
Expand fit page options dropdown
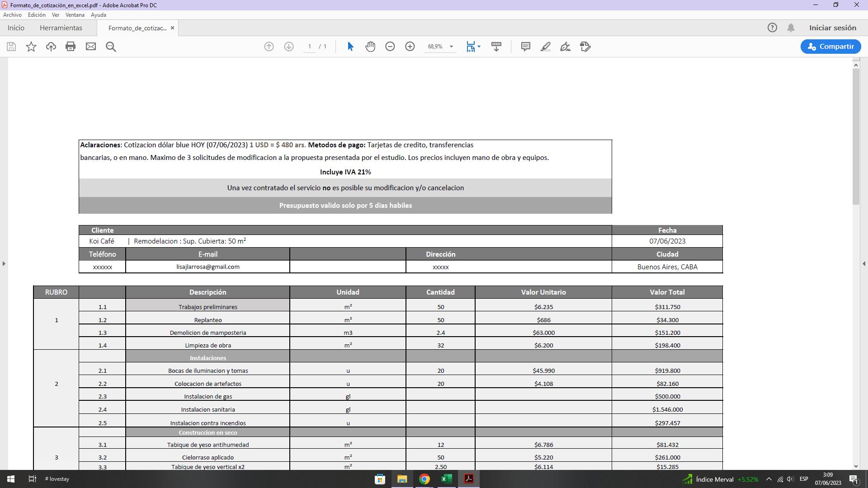(x=479, y=47)
